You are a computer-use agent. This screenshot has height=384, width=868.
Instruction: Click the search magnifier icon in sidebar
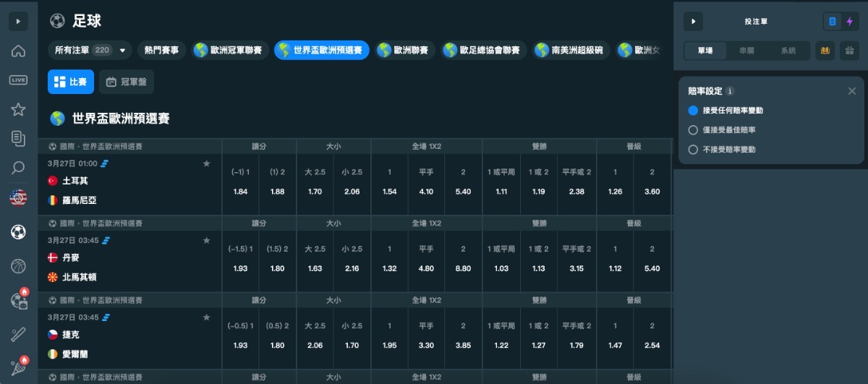tap(18, 168)
